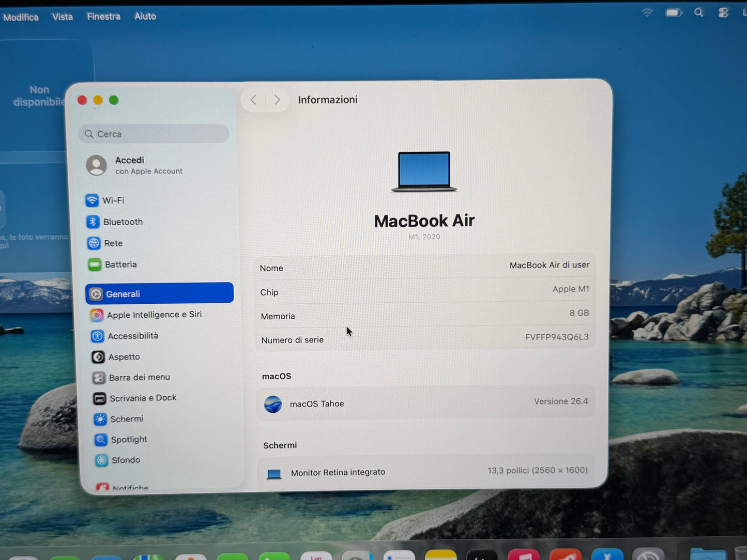This screenshot has width=747, height=560.
Task: Click the 8 GB memory value
Action: click(x=580, y=313)
